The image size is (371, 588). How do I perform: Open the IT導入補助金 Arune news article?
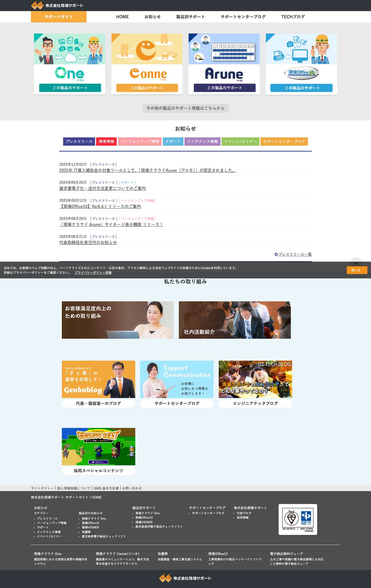pyautogui.click(x=148, y=170)
